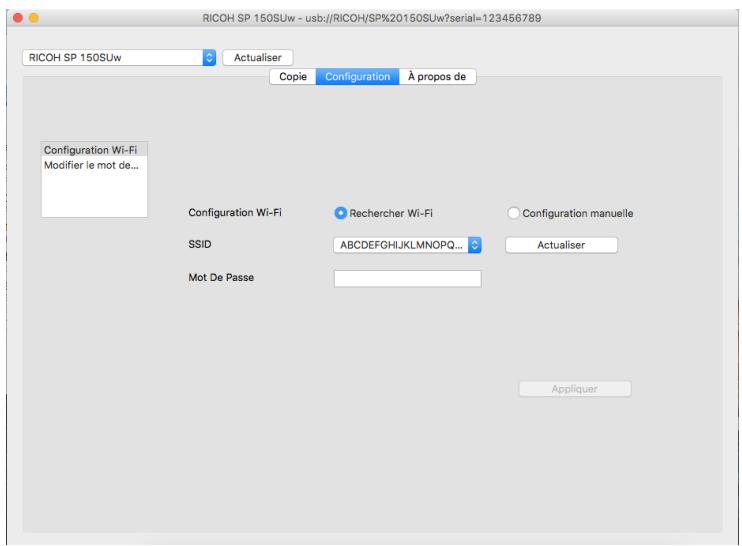Minimize window using yellow button

click(34, 18)
